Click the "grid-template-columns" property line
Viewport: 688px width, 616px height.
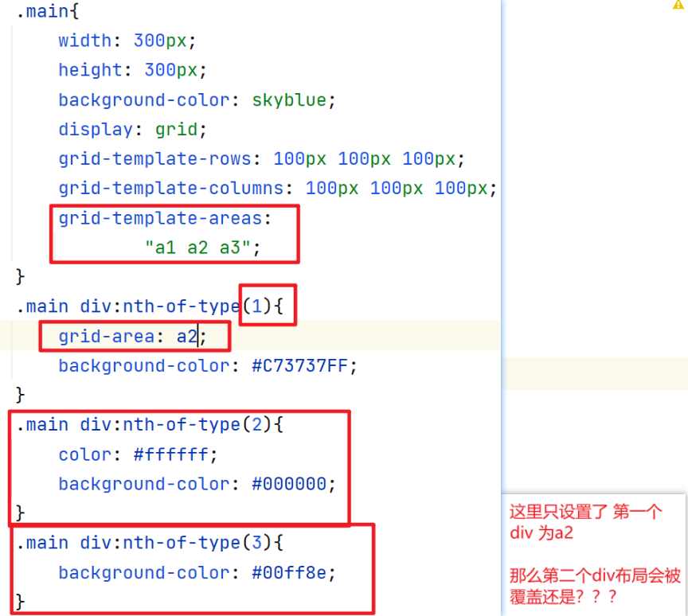click(278, 189)
